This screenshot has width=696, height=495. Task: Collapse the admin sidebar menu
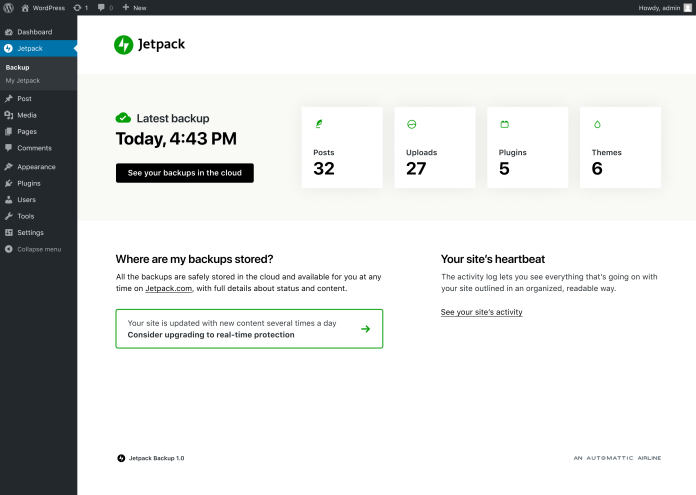click(x=33, y=249)
